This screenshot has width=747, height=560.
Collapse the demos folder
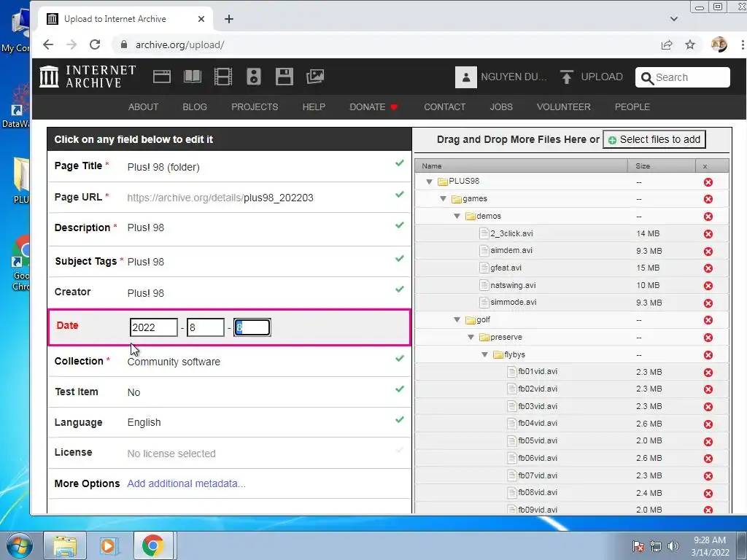click(x=457, y=216)
